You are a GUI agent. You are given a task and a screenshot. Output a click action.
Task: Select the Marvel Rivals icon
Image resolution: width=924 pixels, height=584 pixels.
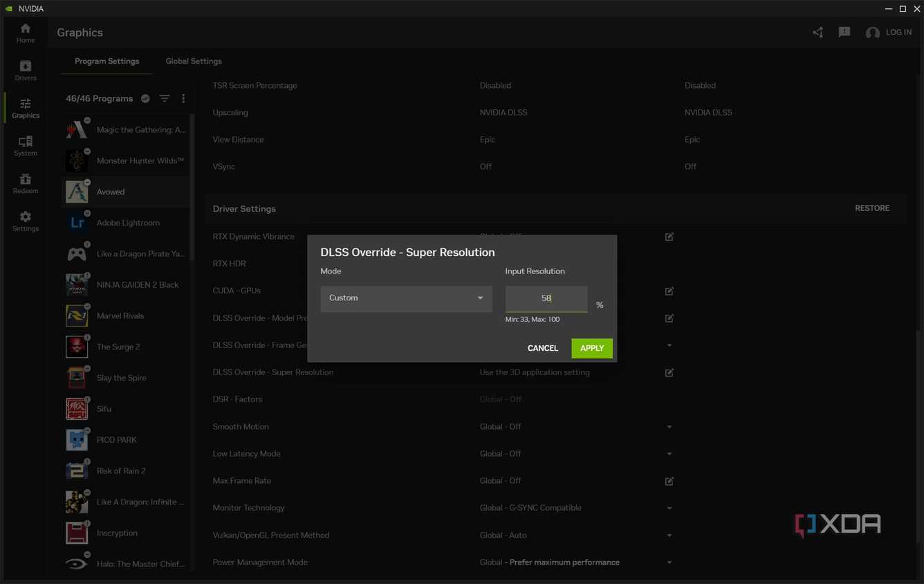pyautogui.click(x=77, y=316)
